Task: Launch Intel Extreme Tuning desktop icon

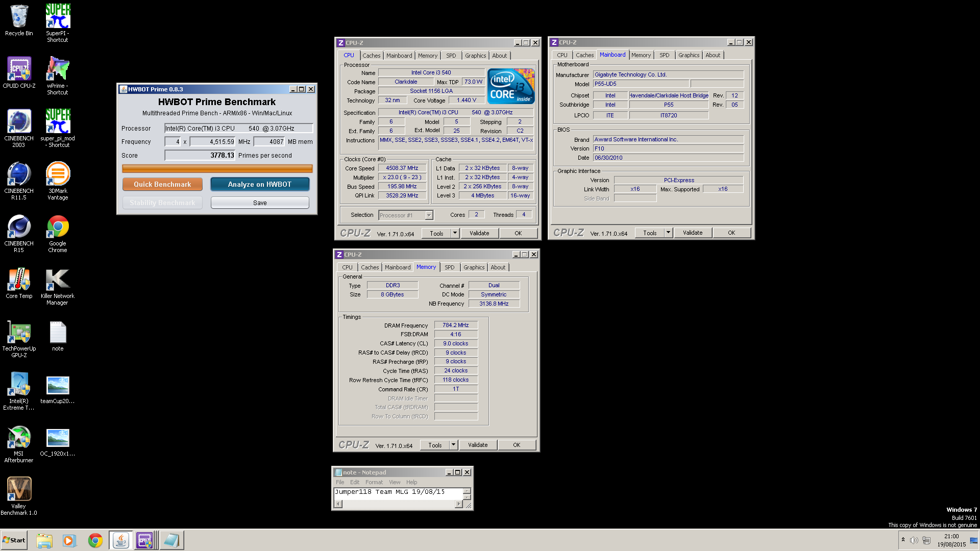Action: click(19, 391)
